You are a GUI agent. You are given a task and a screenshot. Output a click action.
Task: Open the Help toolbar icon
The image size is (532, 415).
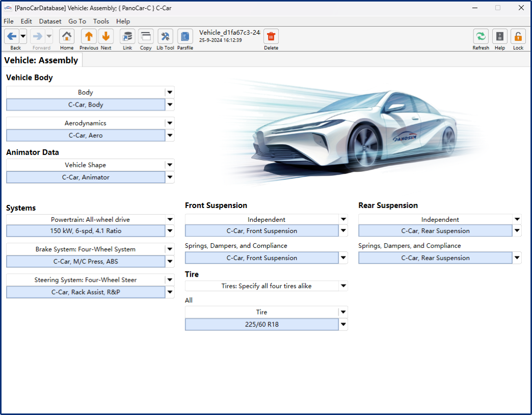click(500, 36)
